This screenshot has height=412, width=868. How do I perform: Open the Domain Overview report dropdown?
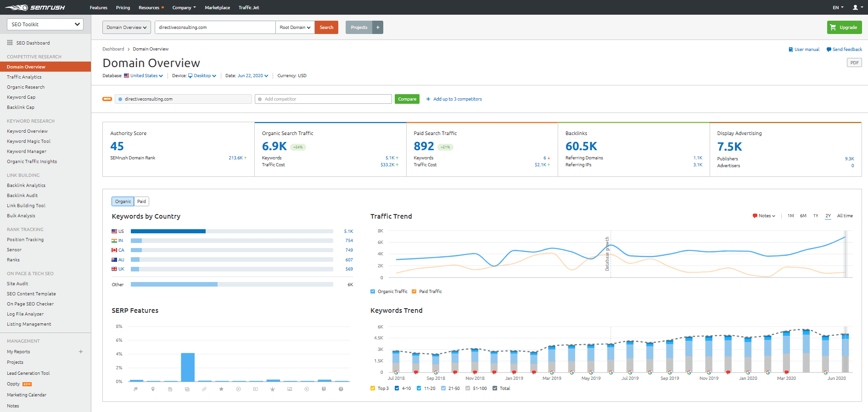[x=127, y=28]
